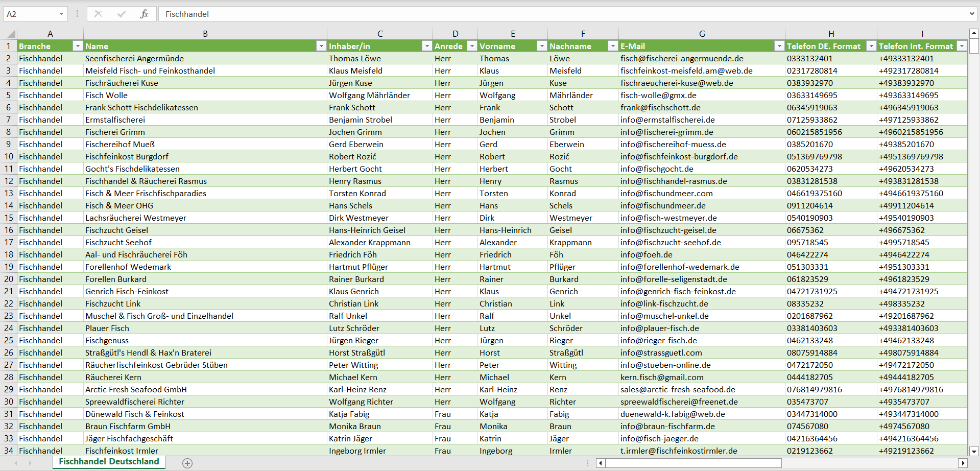Click cell Fischereihof Mueß
Screen dimensions: 980x471
pos(205,144)
